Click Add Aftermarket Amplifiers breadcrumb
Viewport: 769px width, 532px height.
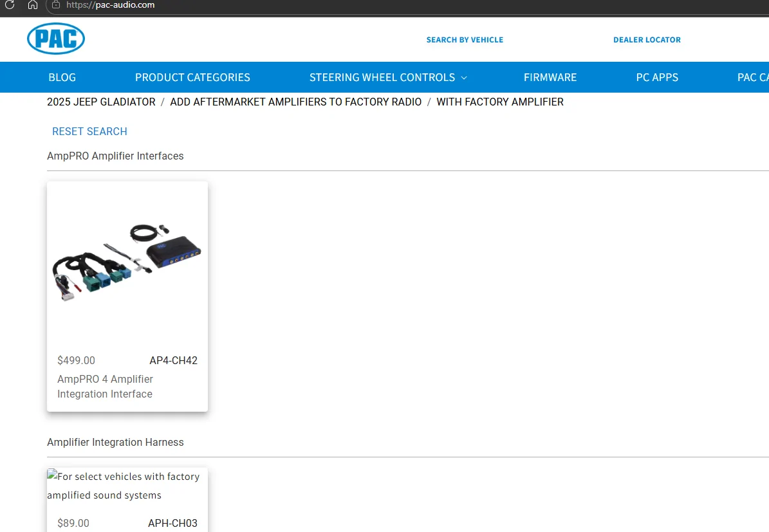[x=296, y=102]
